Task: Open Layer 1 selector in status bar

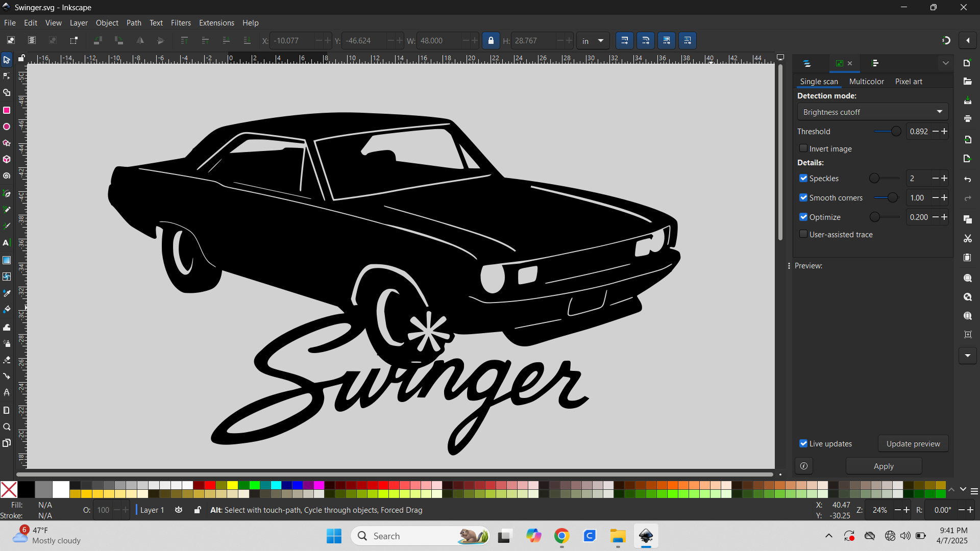Action: [152, 510]
